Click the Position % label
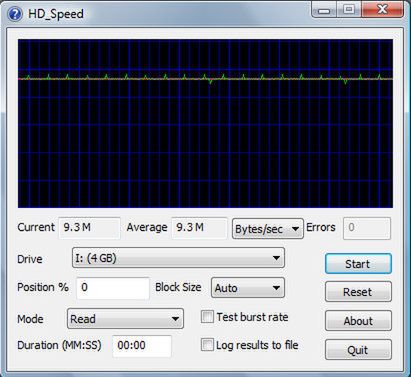Screen dimensions: 411x377 point(43,287)
